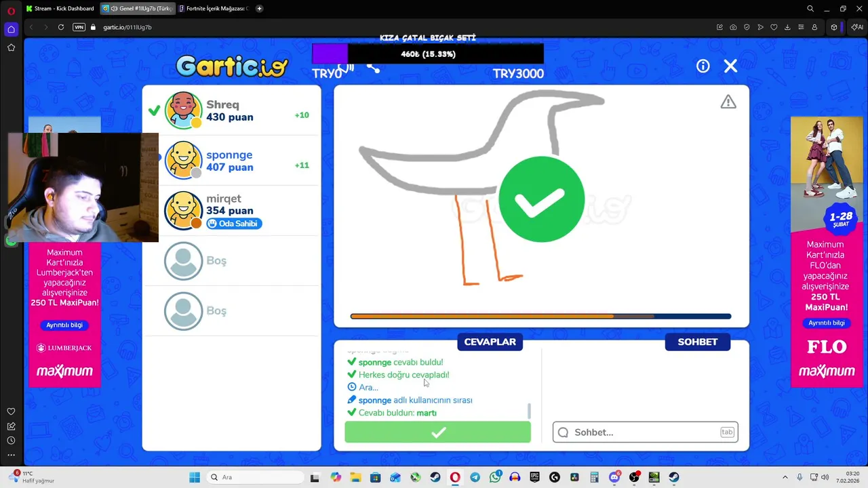Switch to Fortnite İçerik Mağazası tab
The image size is (868, 488).
coord(214,8)
